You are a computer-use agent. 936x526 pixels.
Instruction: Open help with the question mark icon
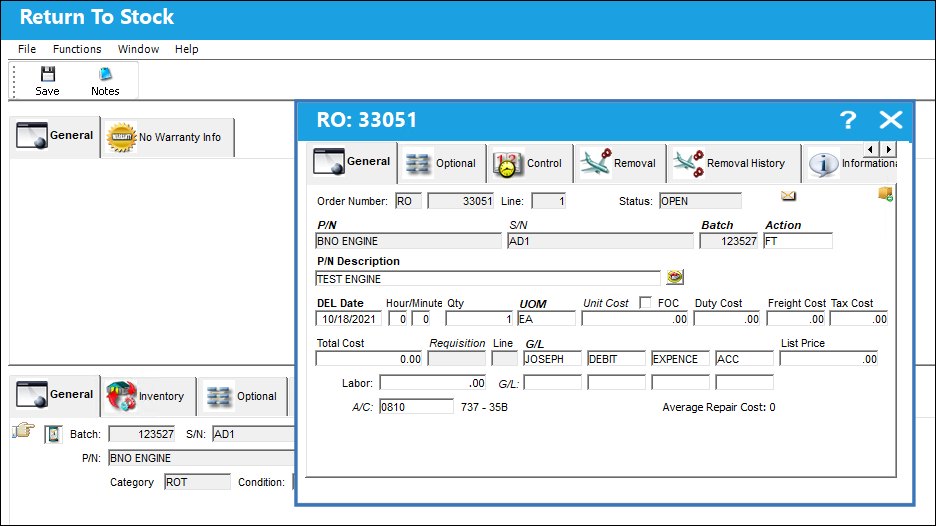click(x=848, y=120)
